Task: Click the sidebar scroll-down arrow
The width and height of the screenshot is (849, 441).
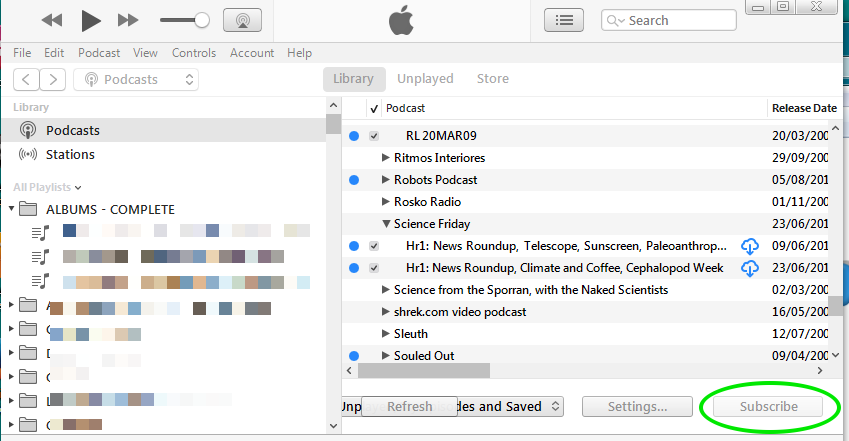Action: coord(334,426)
